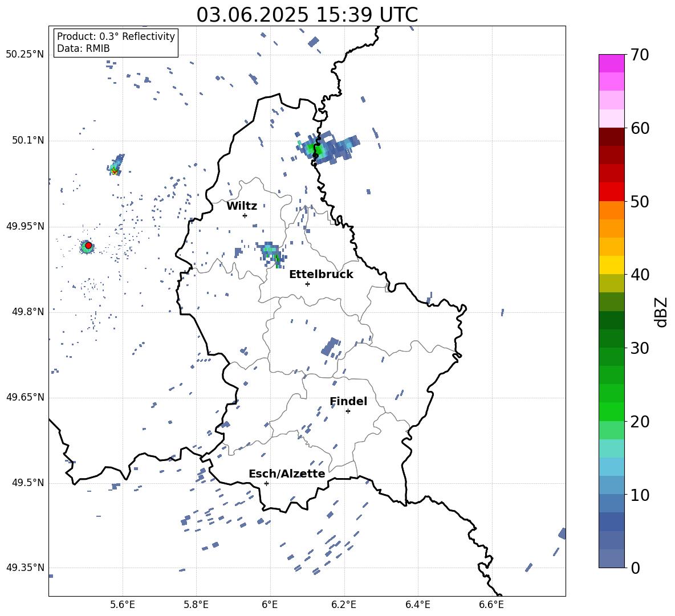Viewport: 675px width, 616px height.
Task: Click the 20 dBZ colorbar label
Action: [640, 422]
